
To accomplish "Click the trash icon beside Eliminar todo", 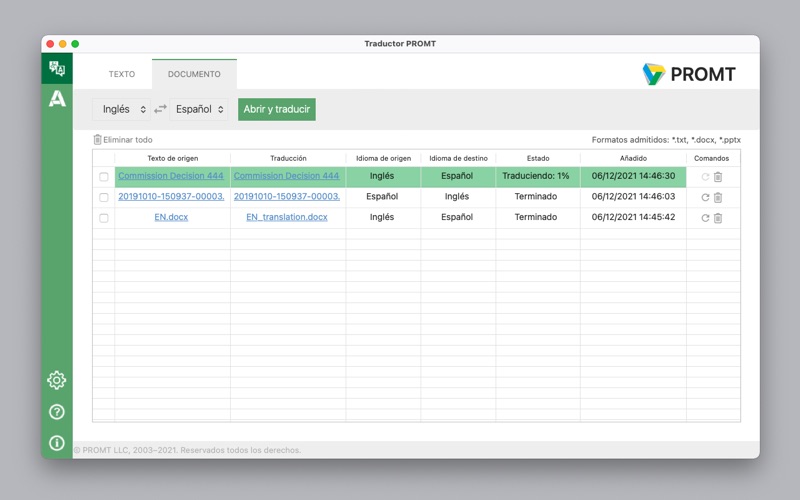I will tap(97, 139).
